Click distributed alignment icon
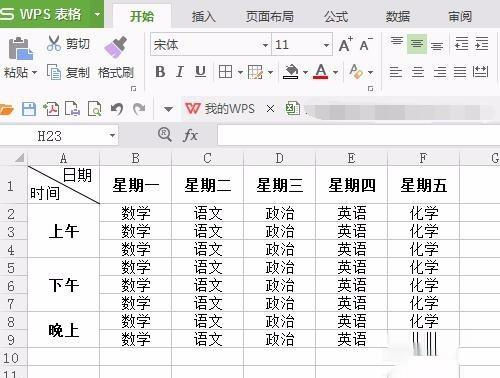Viewport: 500px width, 378px height. click(x=480, y=72)
